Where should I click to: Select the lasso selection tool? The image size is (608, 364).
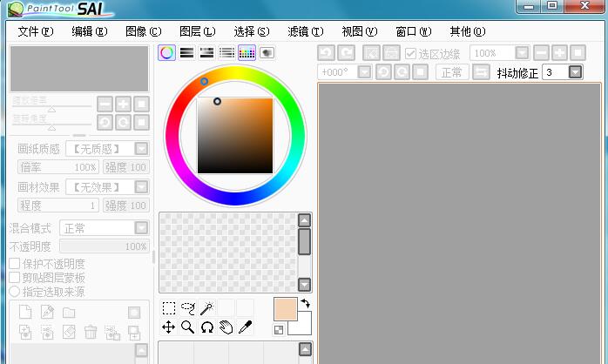pyautogui.click(x=187, y=308)
